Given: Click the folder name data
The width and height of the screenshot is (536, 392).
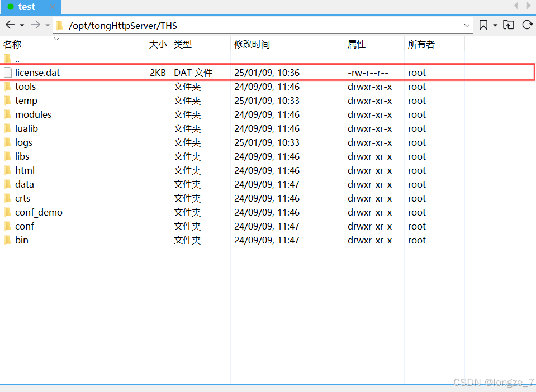Looking at the screenshot, I should click(x=24, y=184).
